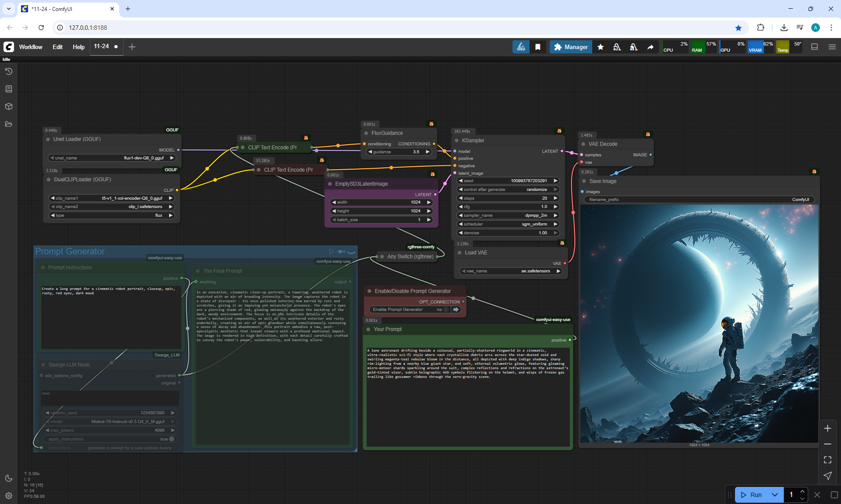
Task: Open sampler_name dropdown in KSampler
Action: click(508, 215)
